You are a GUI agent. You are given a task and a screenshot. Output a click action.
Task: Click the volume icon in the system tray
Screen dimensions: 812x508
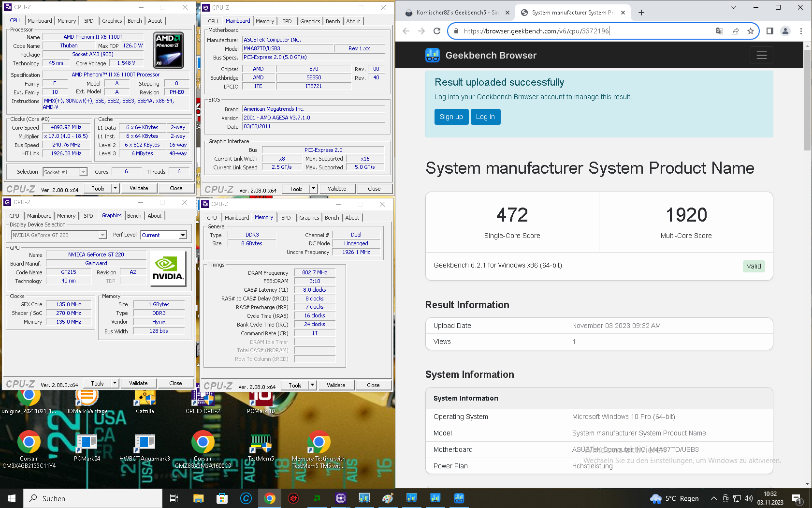tap(749, 498)
